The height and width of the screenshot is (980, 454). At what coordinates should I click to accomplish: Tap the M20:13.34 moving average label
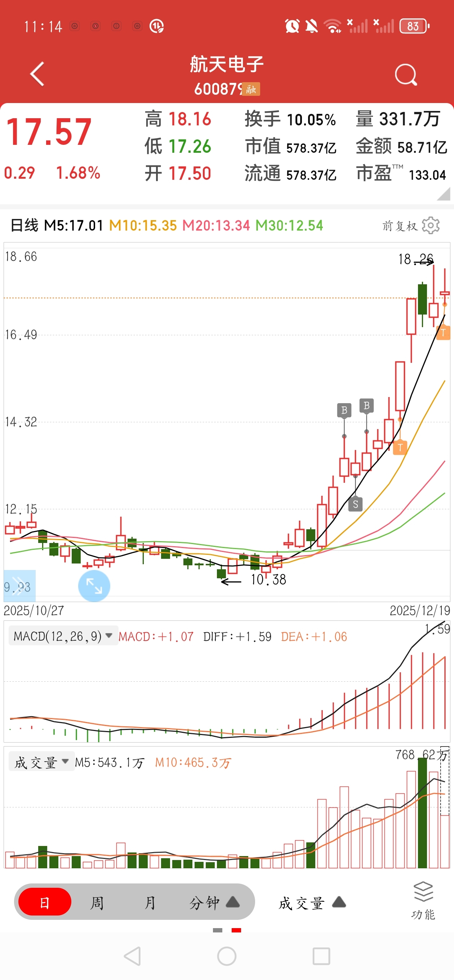(216, 225)
